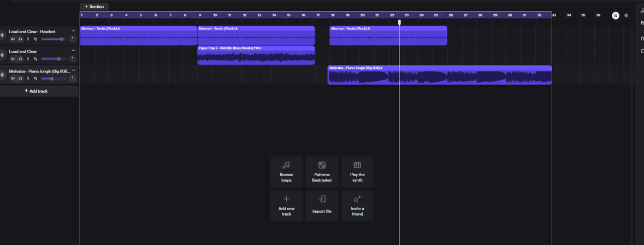The image size is (644, 245).
Task: Click pan knob of second Loud and Clear track
Action: [x=72, y=59]
